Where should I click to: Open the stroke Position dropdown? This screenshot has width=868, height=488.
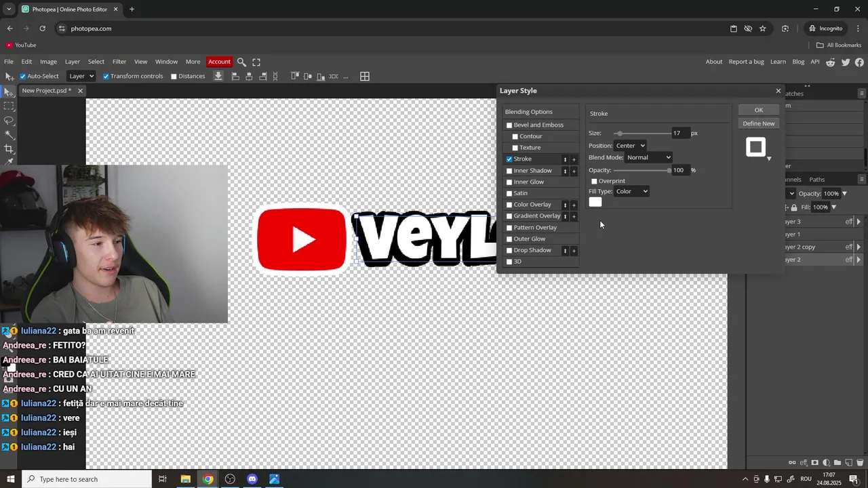(631, 146)
